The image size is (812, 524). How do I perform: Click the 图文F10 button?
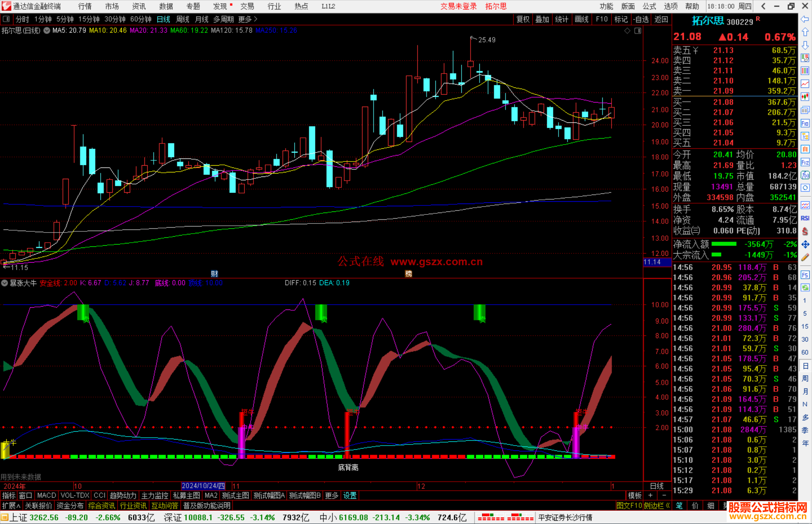click(x=629, y=506)
